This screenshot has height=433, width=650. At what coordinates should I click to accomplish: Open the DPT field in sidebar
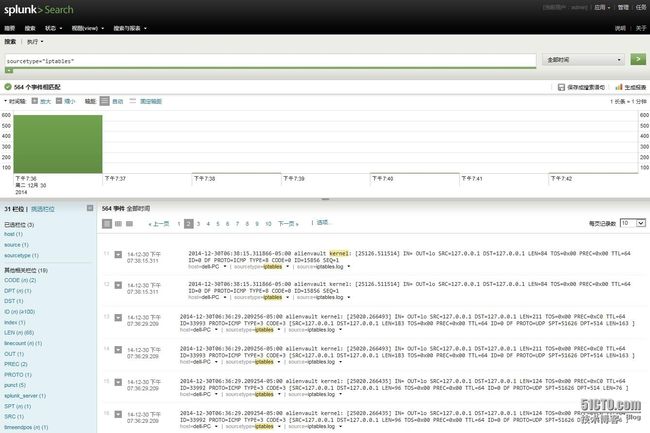pyautogui.click(x=17, y=291)
